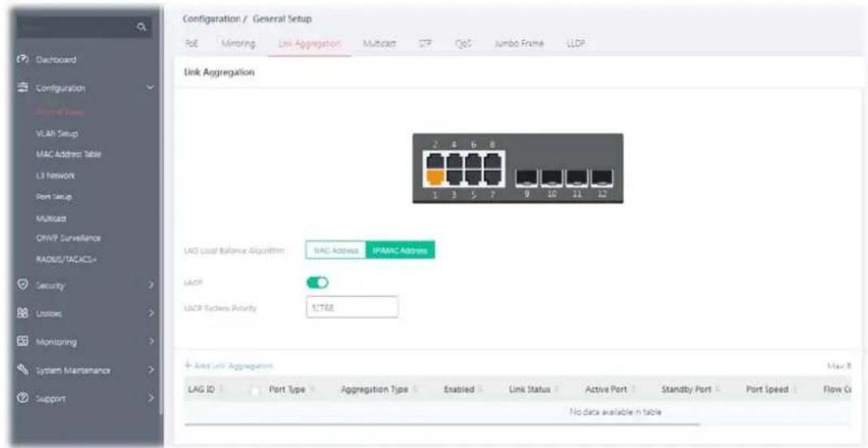868x448 pixels.
Task: Expand the Utilities menu chevron
Action: pyautogui.click(x=151, y=313)
